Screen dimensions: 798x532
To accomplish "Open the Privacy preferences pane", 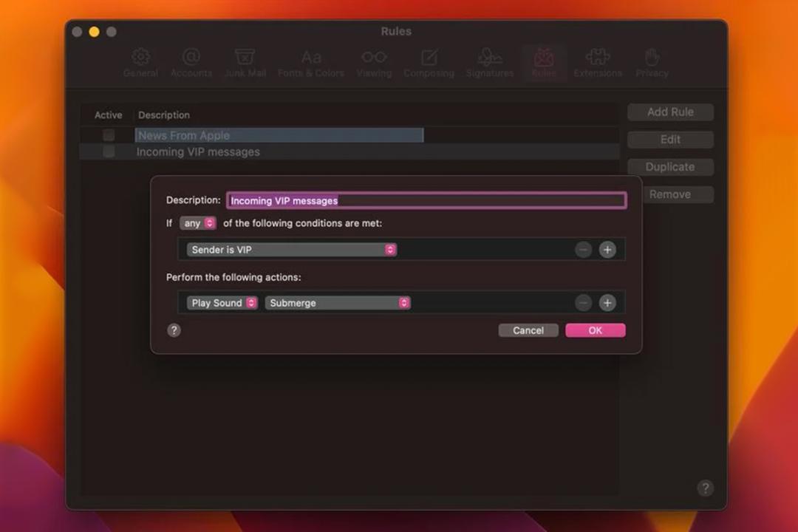I will tap(652, 63).
